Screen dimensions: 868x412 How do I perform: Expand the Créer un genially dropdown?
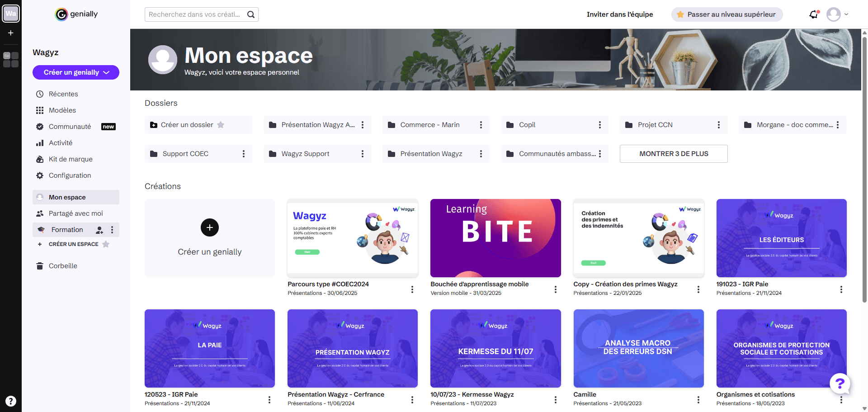click(x=107, y=72)
